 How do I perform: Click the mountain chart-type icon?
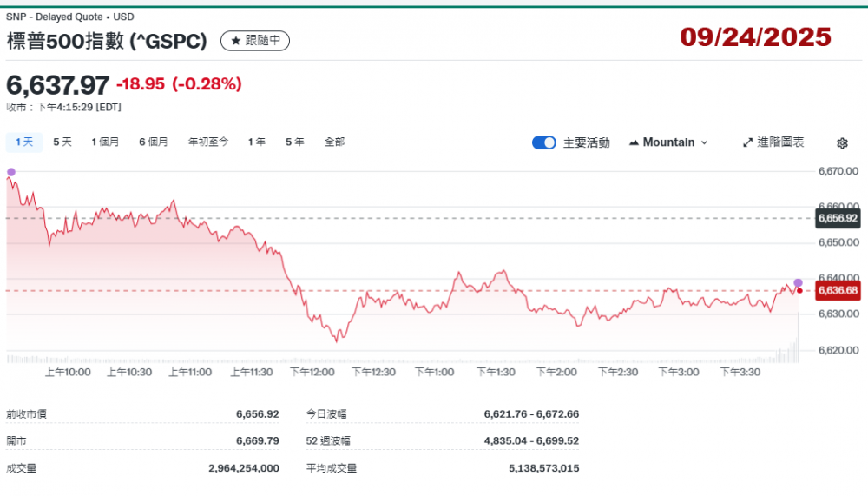[x=634, y=142]
